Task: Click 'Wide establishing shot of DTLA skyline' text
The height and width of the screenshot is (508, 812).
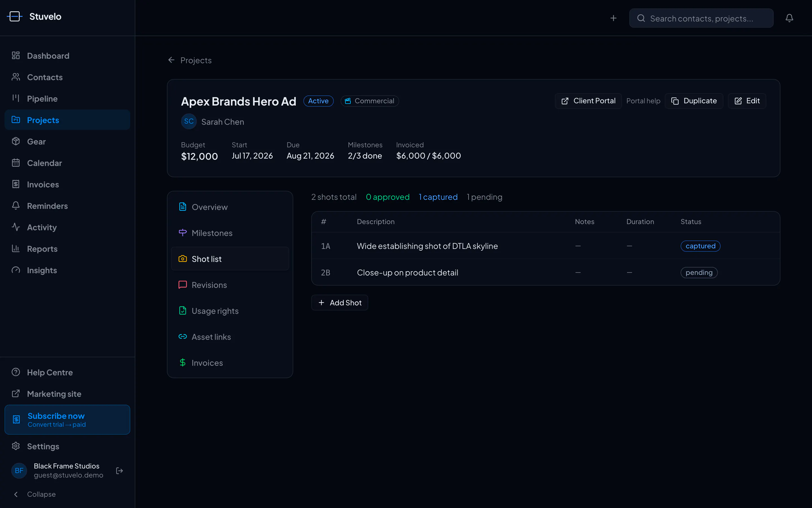Action: point(427,246)
